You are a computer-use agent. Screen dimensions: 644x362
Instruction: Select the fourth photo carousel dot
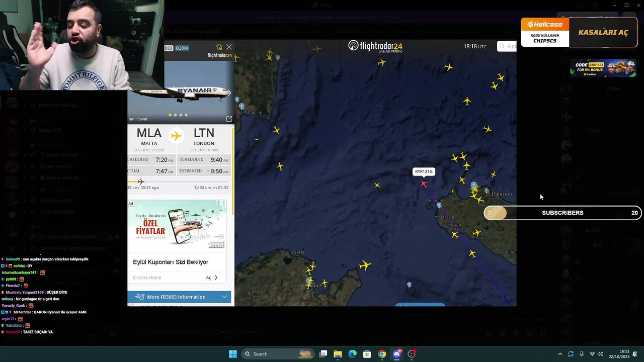coord(186,115)
